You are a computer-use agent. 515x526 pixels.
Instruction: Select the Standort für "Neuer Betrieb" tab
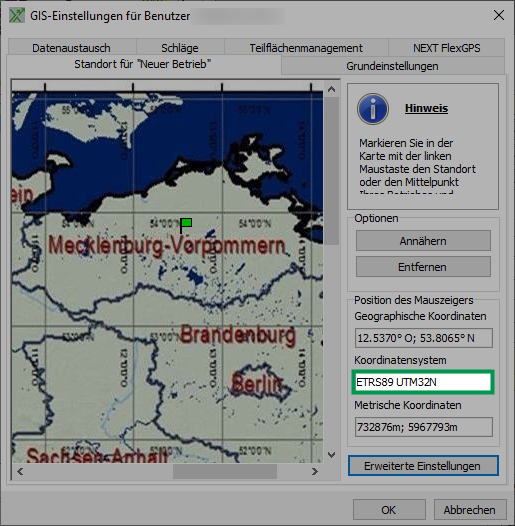coord(143,64)
